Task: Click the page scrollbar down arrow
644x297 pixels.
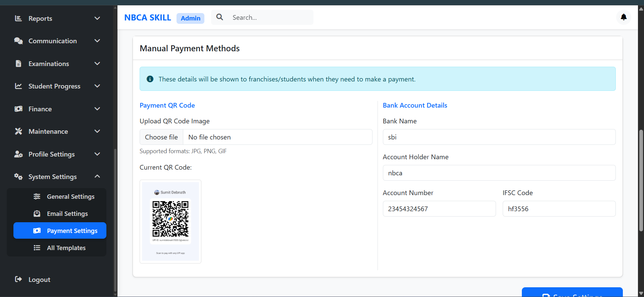Action: tap(641, 294)
